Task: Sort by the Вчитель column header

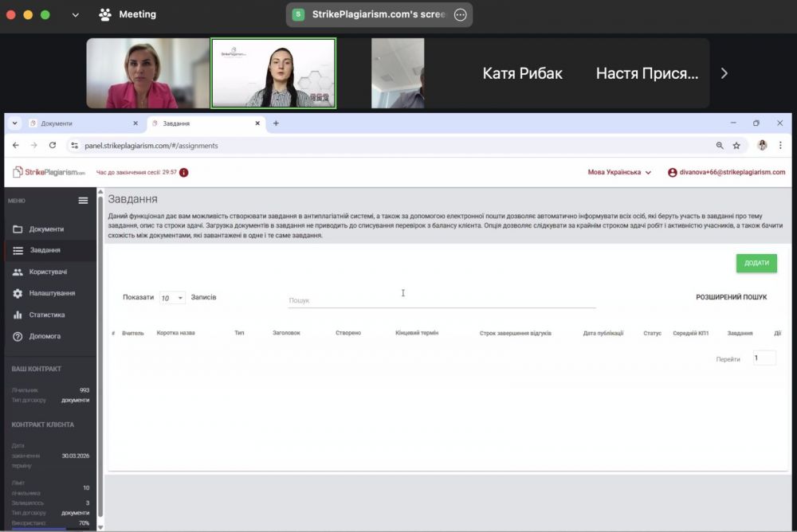Action: coord(132,334)
